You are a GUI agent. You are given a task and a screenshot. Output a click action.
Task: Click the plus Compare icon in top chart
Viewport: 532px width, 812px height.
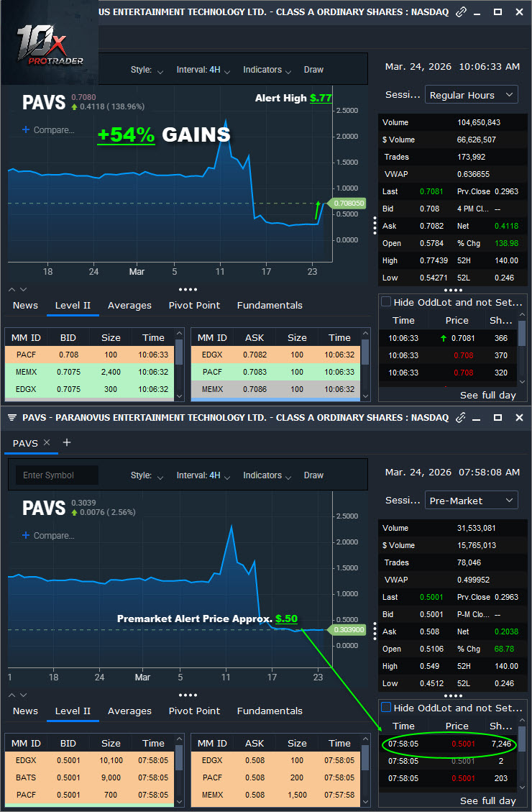tap(26, 130)
